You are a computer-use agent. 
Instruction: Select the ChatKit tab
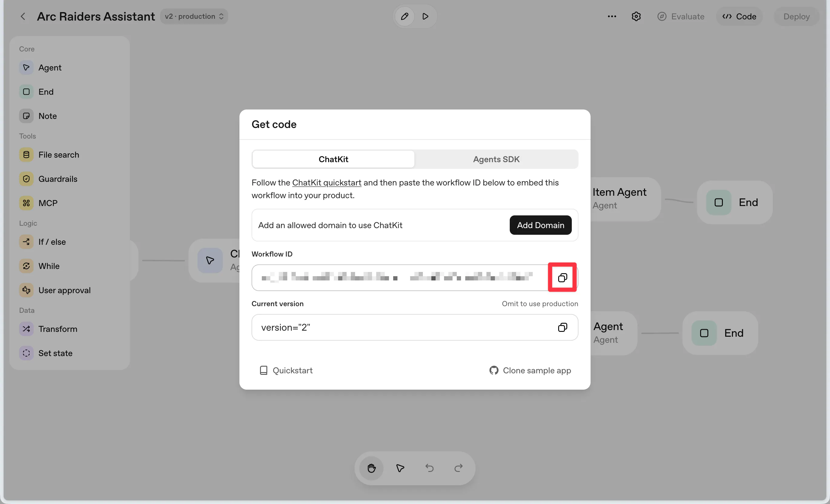click(x=333, y=159)
